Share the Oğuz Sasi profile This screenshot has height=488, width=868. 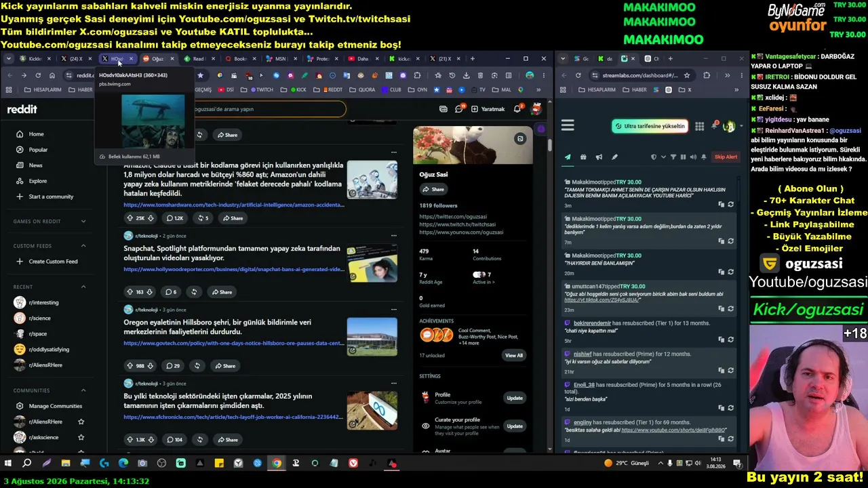[x=433, y=189]
